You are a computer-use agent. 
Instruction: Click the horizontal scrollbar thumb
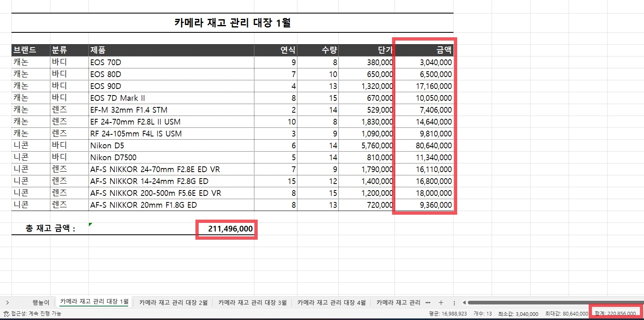(555, 303)
